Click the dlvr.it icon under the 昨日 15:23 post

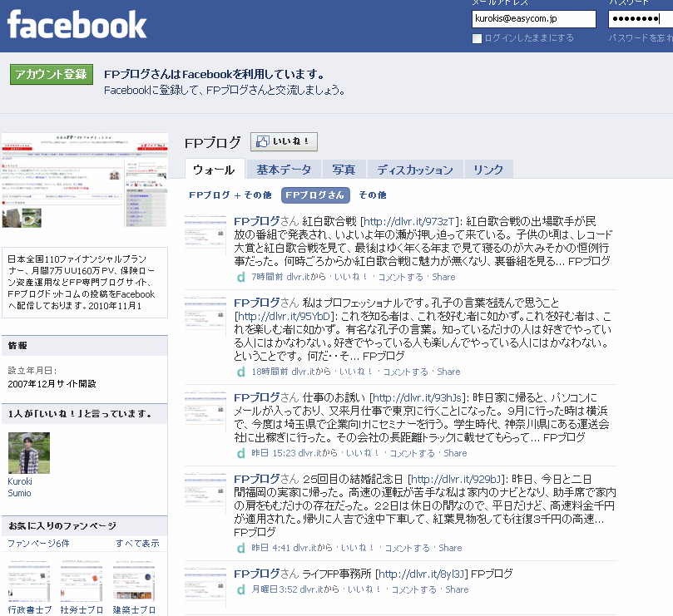pos(241,453)
